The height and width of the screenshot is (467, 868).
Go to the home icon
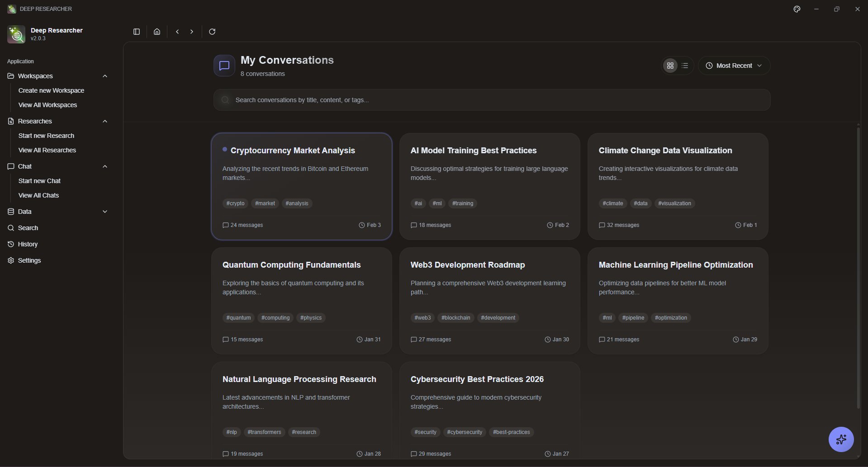click(x=157, y=32)
